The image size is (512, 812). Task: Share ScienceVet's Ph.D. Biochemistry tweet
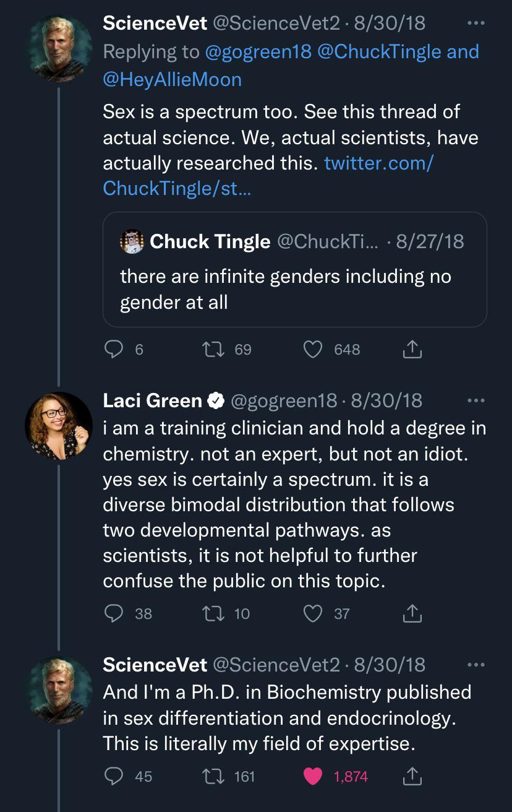(x=412, y=775)
